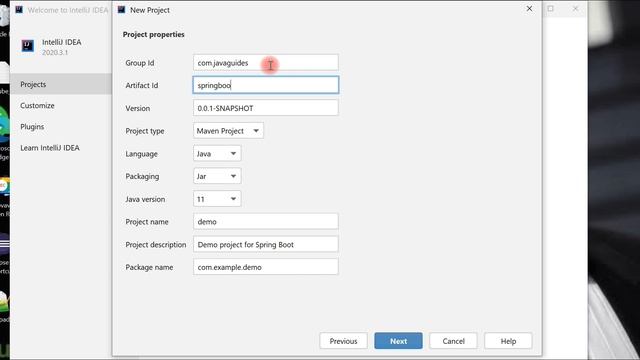Click the Package name field
Image resolution: width=640 pixels, height=360 pixels.
(x=266, y=267)
